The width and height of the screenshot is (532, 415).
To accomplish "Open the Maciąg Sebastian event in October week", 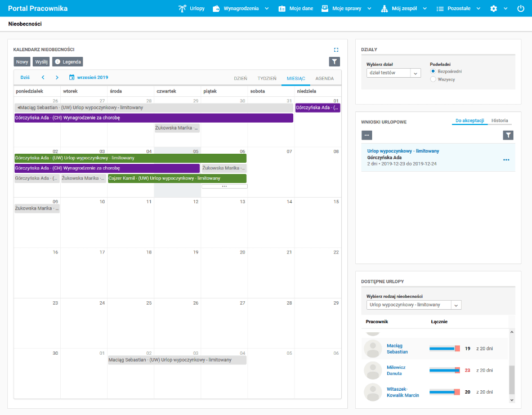I will [x=177, y=360].
